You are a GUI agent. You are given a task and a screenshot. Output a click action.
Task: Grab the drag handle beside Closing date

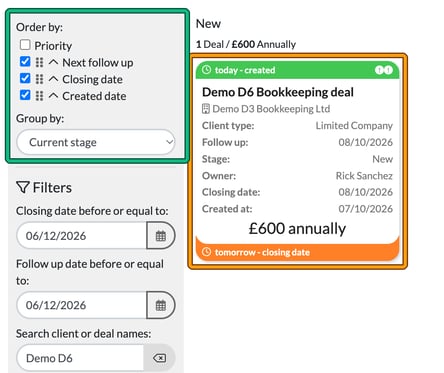[39, 79]
